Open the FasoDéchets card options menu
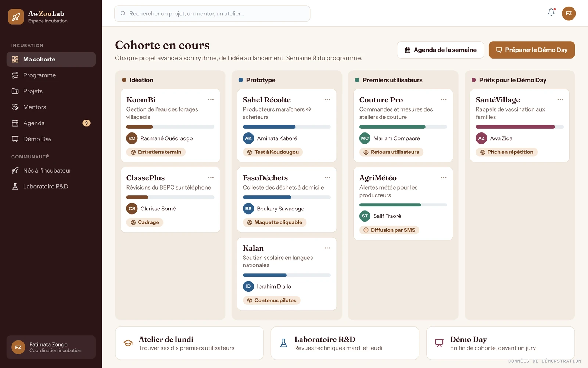The height and width of the screenshot is (368, 588). coord(327,178)
